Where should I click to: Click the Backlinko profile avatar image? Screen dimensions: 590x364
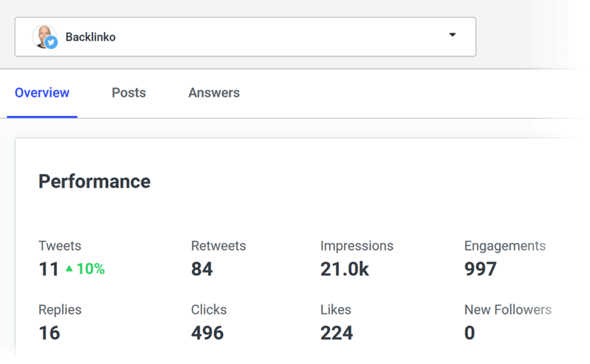[x=42, y=36]
